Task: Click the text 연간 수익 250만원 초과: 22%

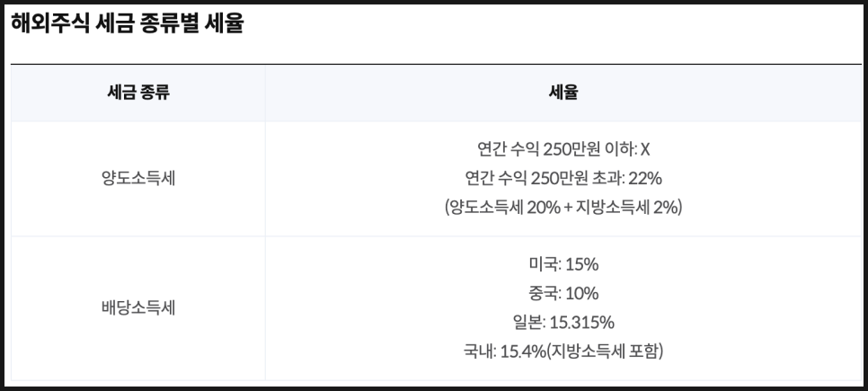Action: point(563,178)
